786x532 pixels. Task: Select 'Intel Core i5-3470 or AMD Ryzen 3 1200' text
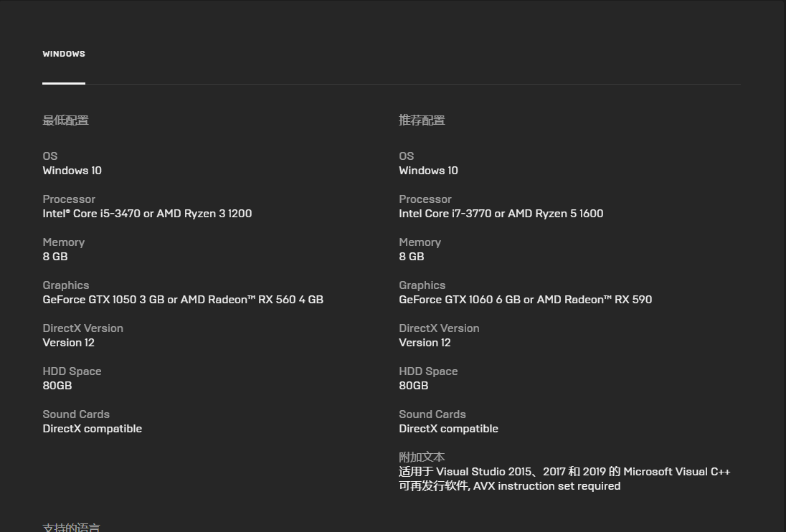coord(148,214)
